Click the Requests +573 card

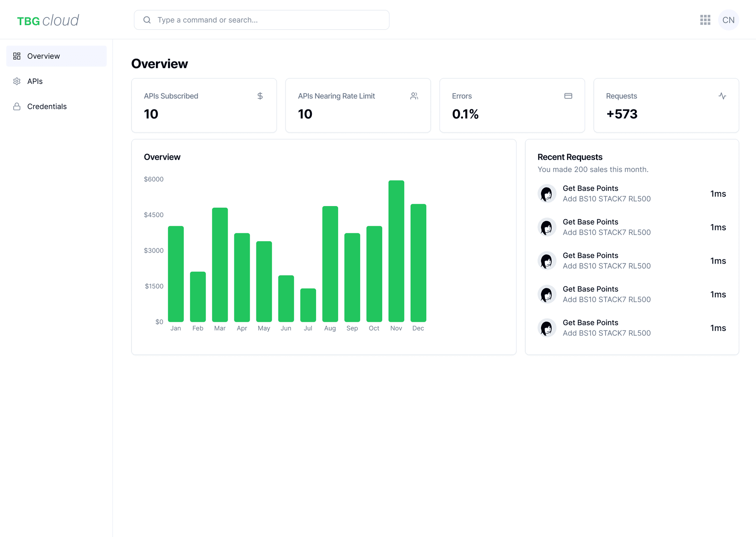666,105
